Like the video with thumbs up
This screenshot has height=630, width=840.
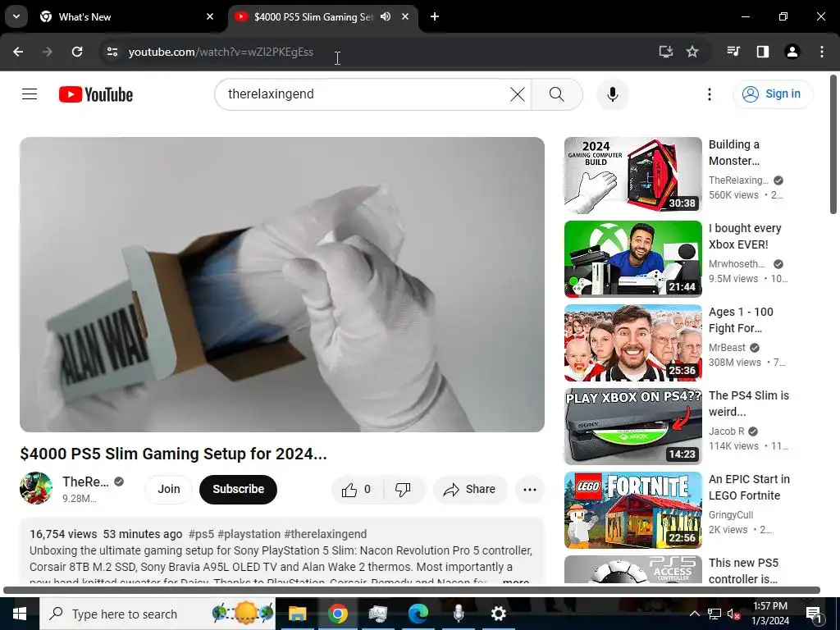click(357, 489)
